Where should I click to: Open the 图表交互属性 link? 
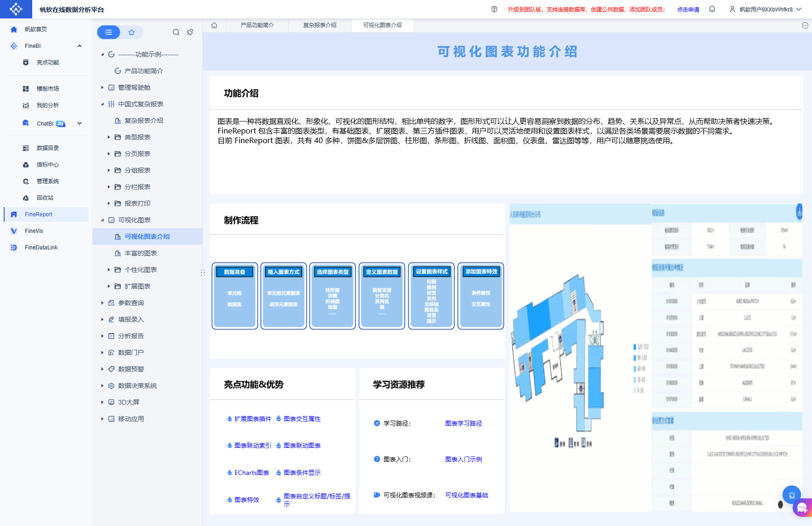coord(302,419)
